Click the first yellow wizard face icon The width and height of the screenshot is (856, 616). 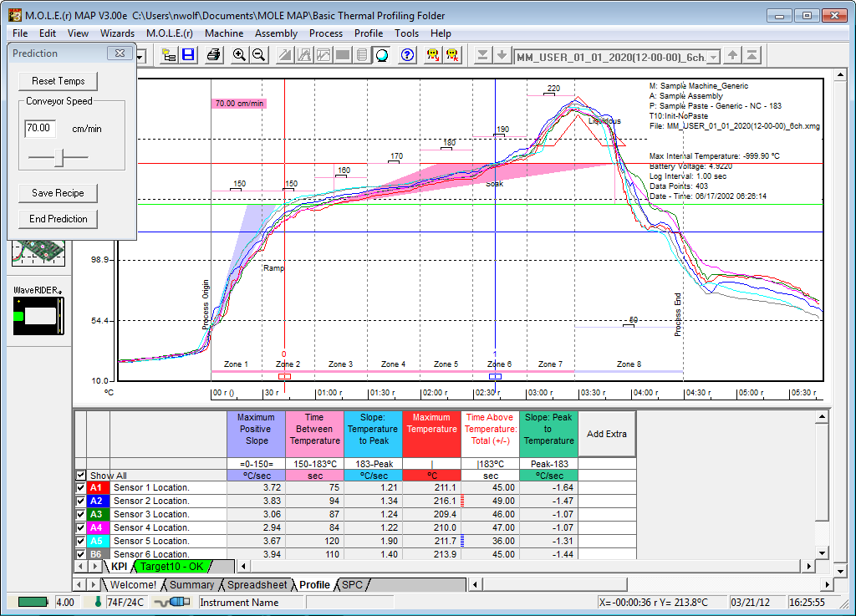(433, 55)
